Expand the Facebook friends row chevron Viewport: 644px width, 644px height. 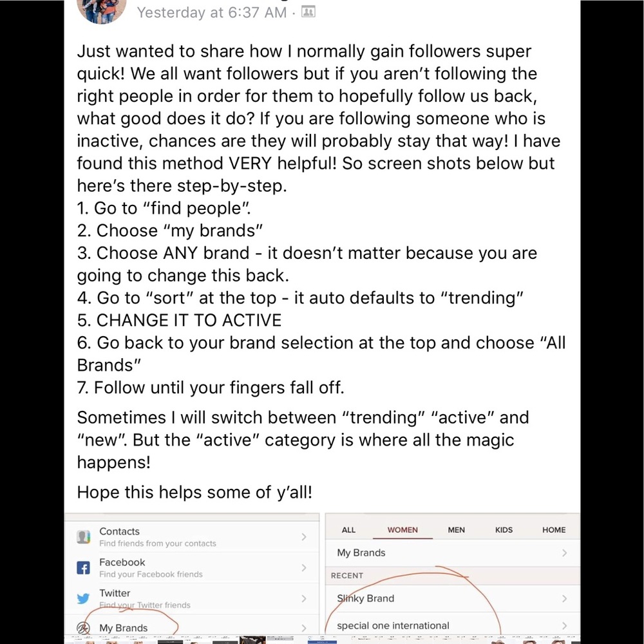(304, 568)
